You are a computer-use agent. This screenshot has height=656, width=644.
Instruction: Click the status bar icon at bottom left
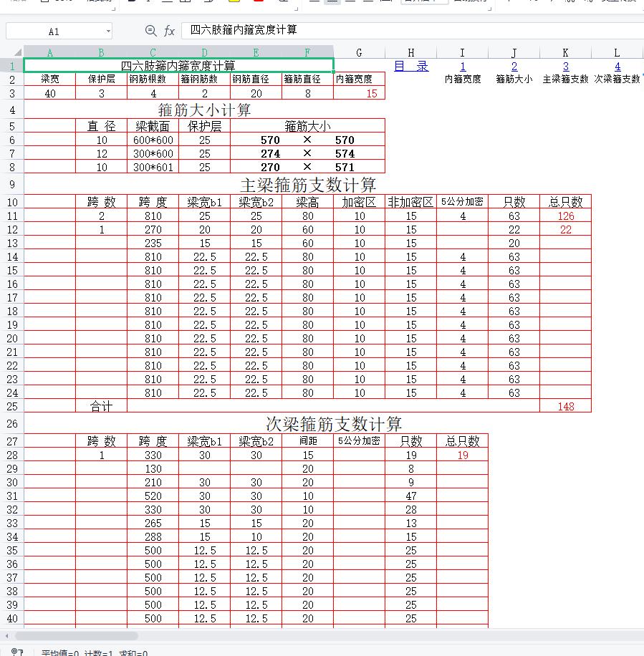pos(17,652)
